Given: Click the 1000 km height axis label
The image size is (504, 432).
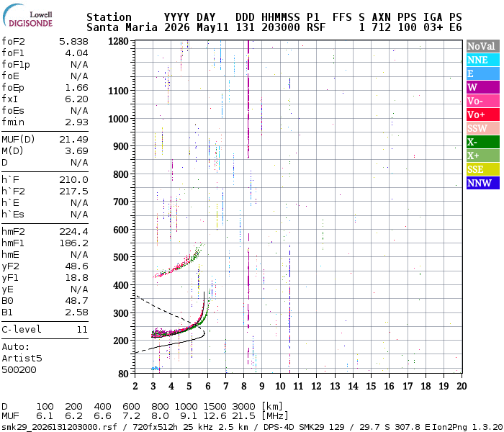Looking at the screenshot, I should point(118,119).
